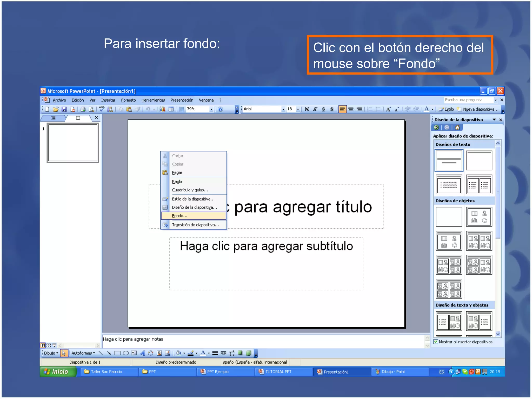Uncheck Mostrar al insertar diapositivas
The image size is (532, 399).
436,342
